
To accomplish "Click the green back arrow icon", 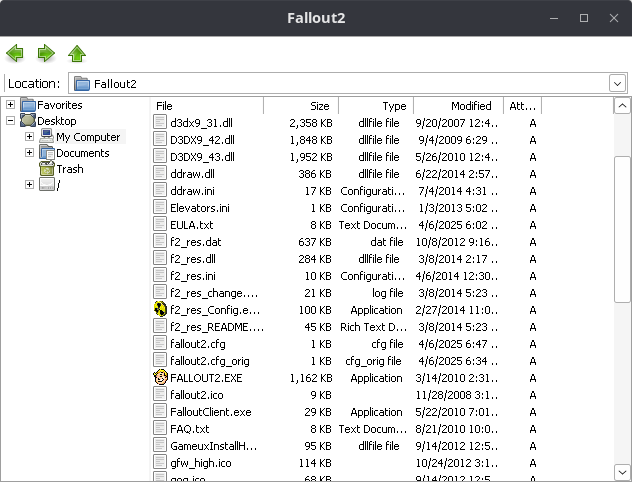I will coord(15,53).
